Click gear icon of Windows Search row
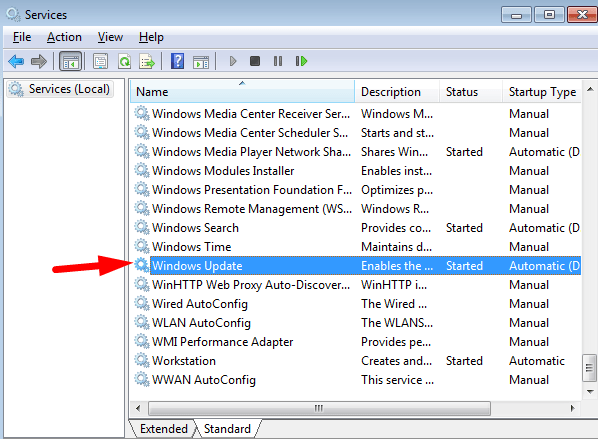This screenshot has width=598, height=439. click(142, 227)
